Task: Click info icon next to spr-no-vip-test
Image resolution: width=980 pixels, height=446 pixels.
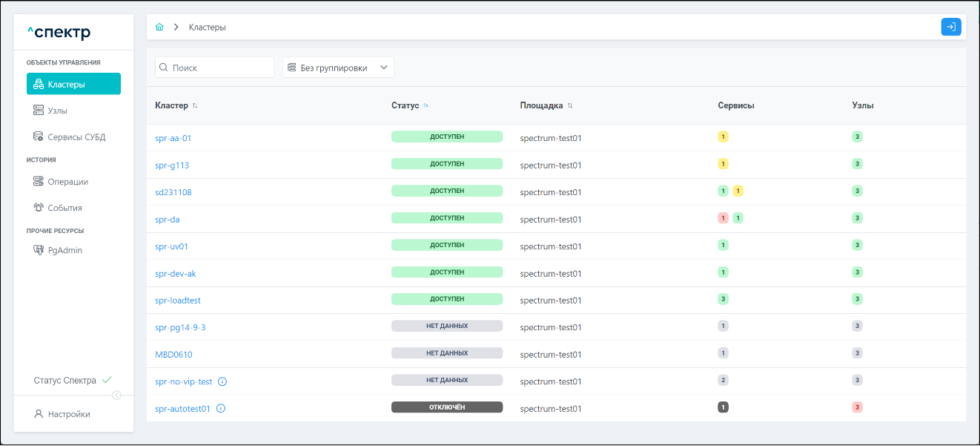Action: point(222,381)
